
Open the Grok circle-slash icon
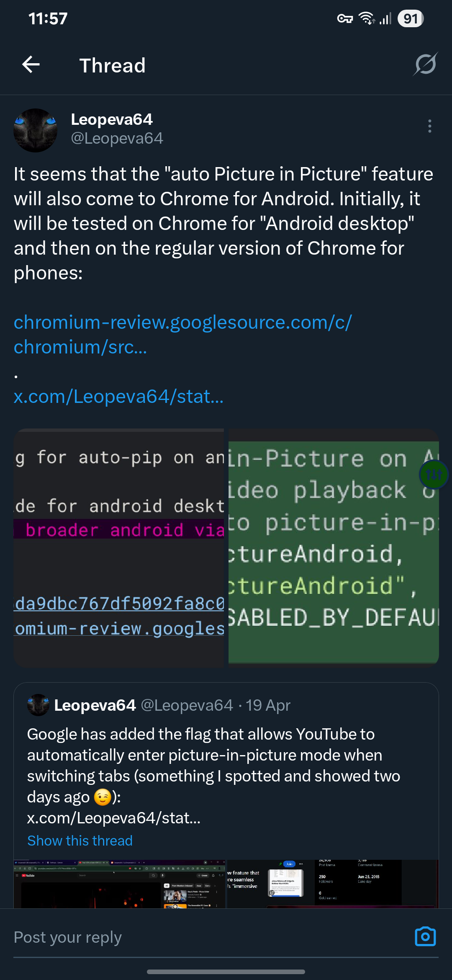point(425,64)
